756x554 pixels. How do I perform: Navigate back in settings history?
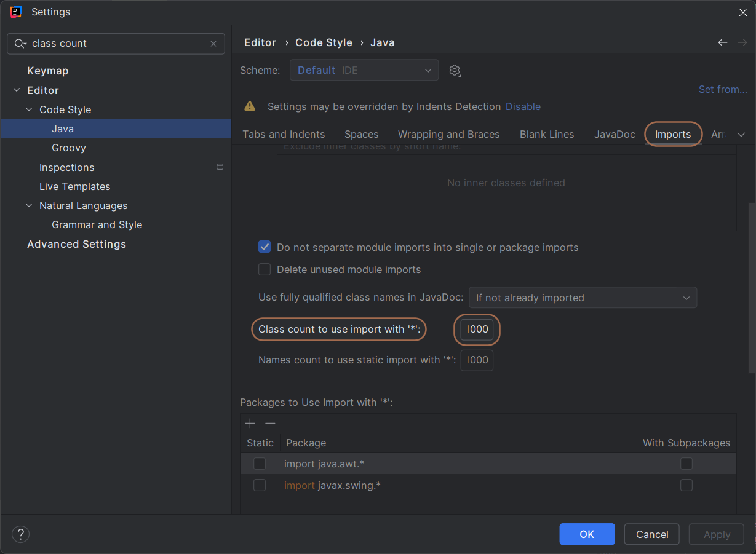pos(723,42)
